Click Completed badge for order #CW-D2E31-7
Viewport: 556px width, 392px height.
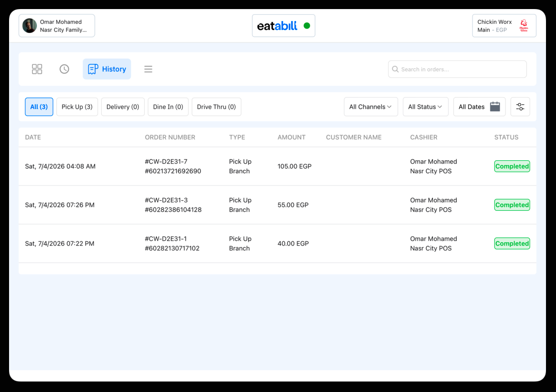click(x=512, y=166)
